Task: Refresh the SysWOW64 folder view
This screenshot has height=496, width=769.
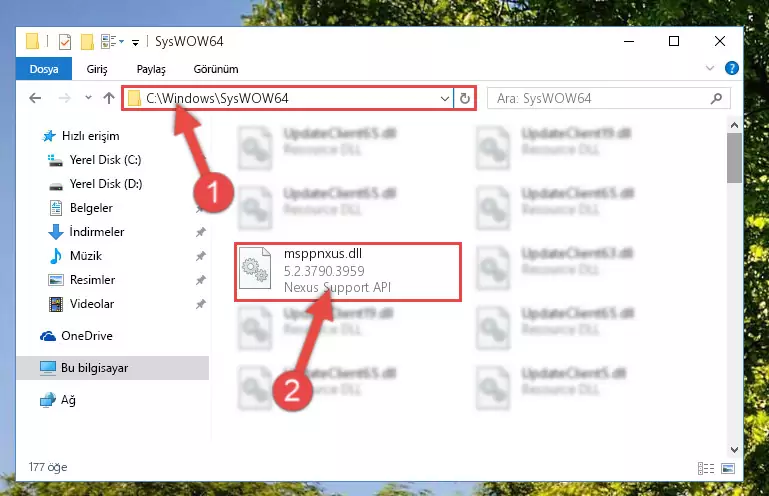Action: coord(464,99)
